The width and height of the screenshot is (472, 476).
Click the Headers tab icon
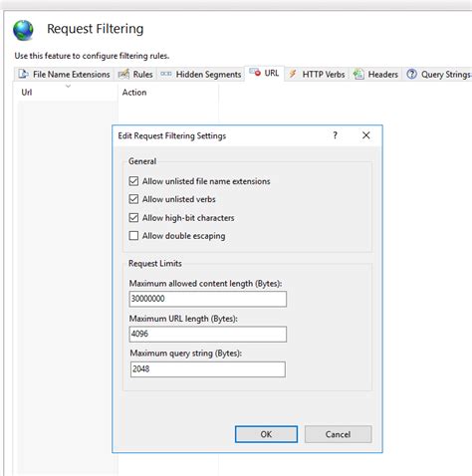pyautogui.click(x=358, y=74)
